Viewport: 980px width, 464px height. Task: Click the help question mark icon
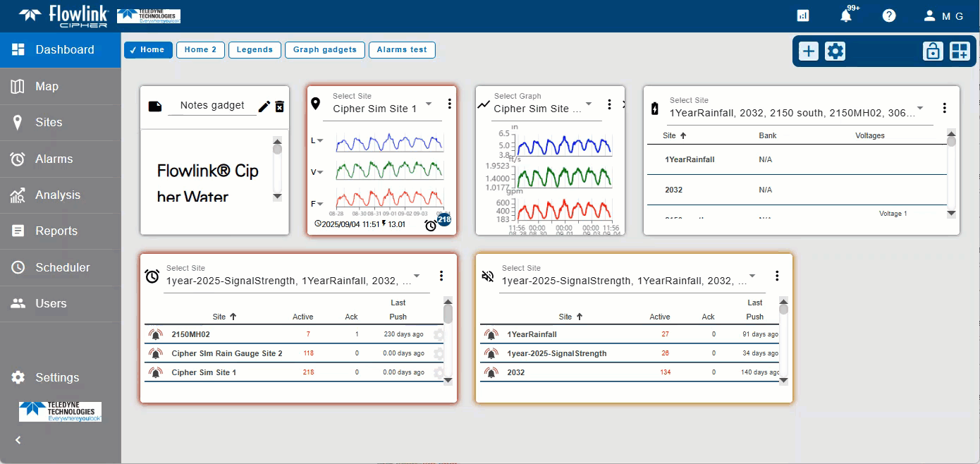pos(889,16)
